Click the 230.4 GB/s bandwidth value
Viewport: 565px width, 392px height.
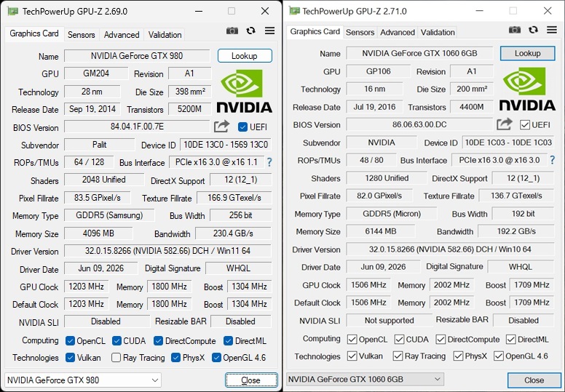pyautogui.click(x=233, y=233)
